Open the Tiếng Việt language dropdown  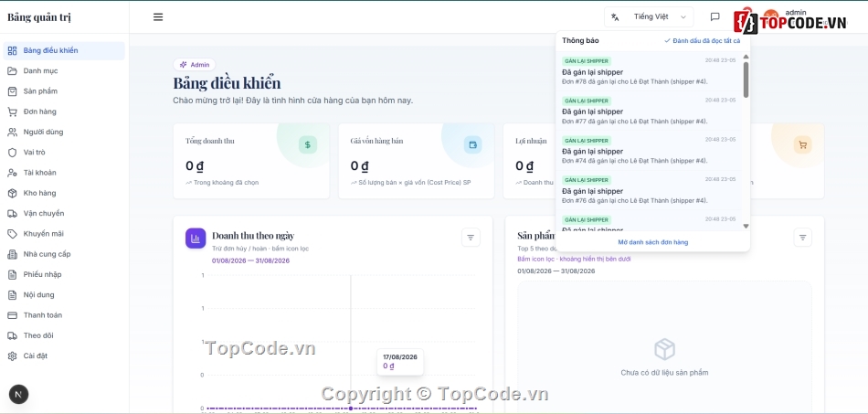(x=649, y=17)
